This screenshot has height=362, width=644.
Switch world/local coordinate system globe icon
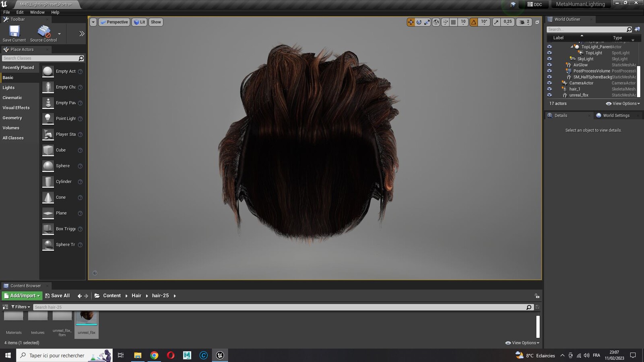436,22
